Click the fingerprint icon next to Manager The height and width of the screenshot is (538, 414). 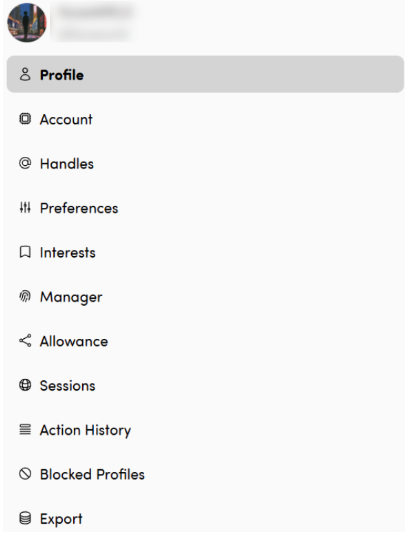25,296
